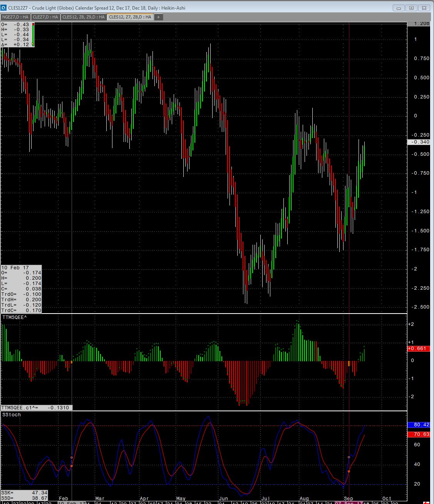Viewport: 434px width, 504px height.
Task: Click the +0.661 red study value label
Action: point(419,349)
